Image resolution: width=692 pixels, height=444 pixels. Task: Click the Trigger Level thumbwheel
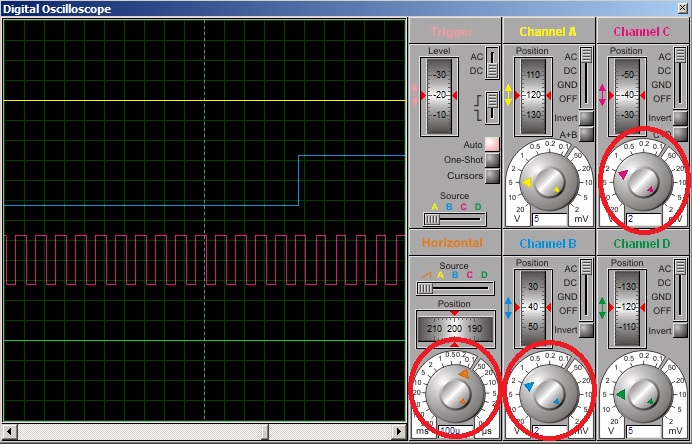pyautogui.click(x=439, y=96)
